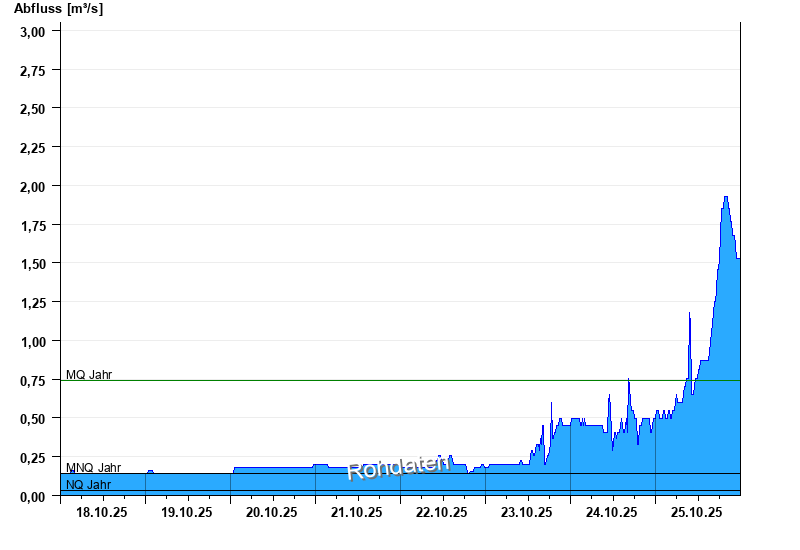Click the 25.10.25 date label

click(696, 512)
